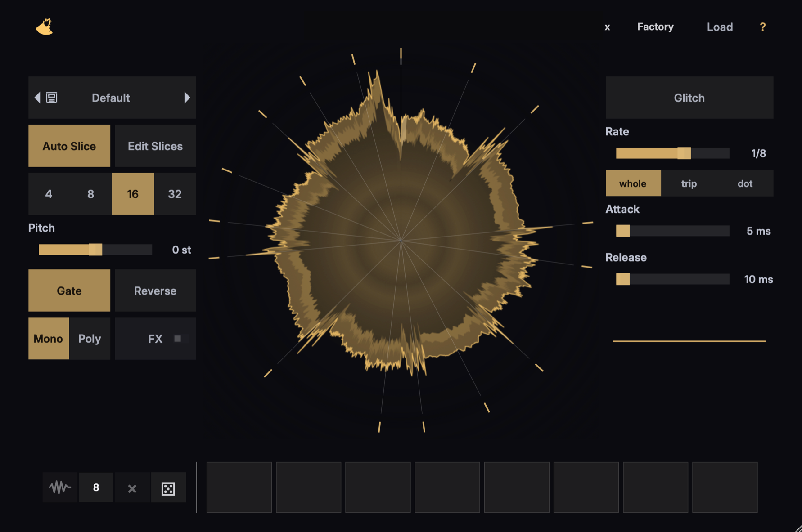This screenshot has height=532, width=802.
Task: Open the Factory presets menu
Action: 655,27
